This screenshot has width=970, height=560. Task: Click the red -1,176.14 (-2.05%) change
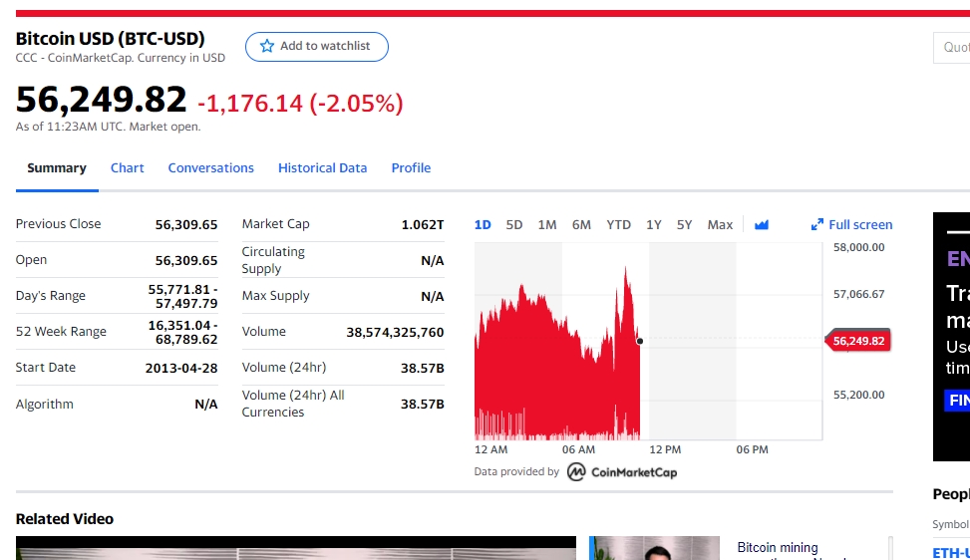click(x=300, y=104)
